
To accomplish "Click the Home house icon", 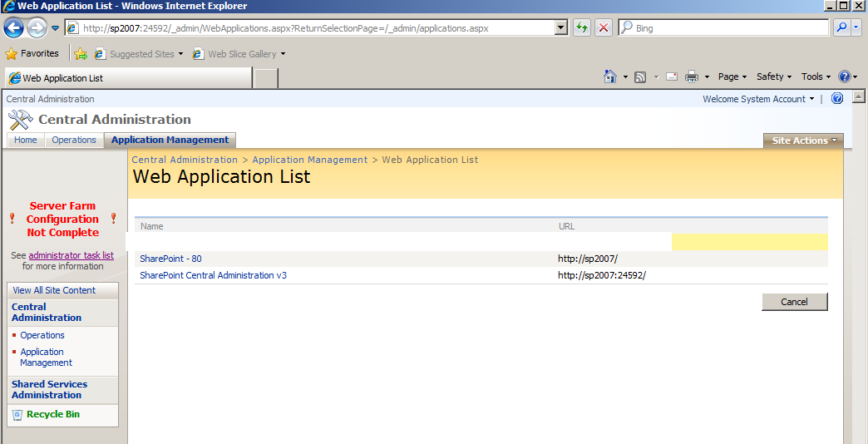I will point(610,77).
